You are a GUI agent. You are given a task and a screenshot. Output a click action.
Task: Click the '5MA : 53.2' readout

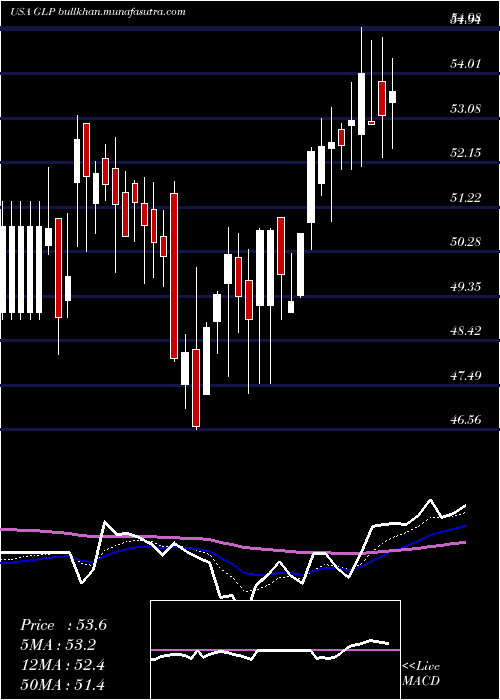coord(59,645)
